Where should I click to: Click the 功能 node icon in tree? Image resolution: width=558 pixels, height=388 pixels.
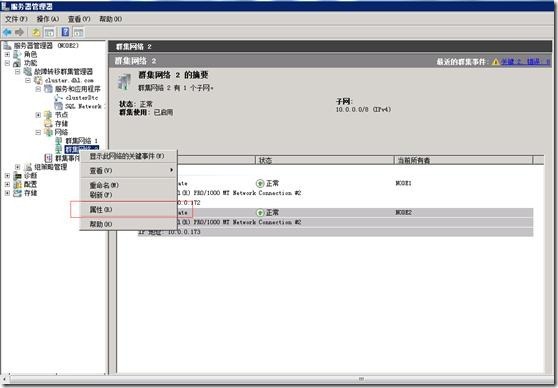pyautogui.click(x=17, y=63)
